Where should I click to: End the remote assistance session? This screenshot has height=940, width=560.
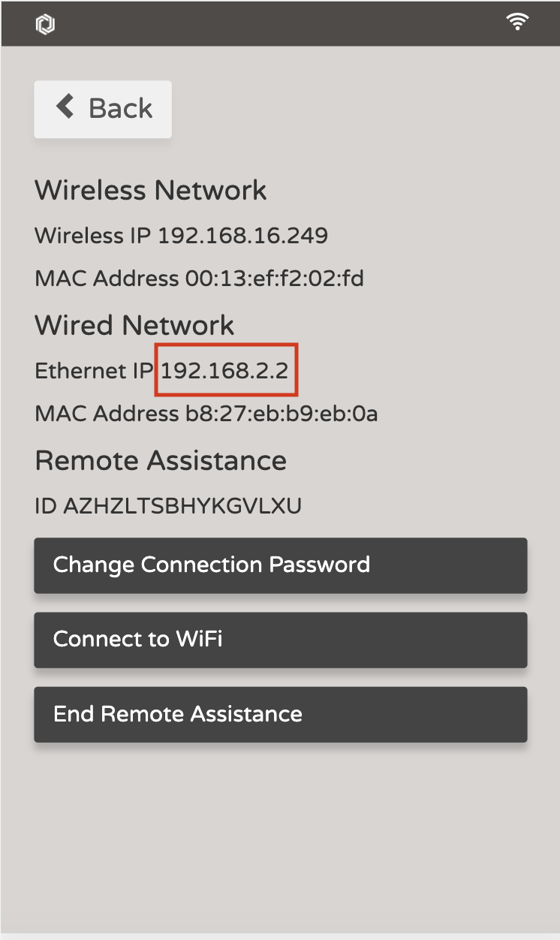(x=280, y=714)
